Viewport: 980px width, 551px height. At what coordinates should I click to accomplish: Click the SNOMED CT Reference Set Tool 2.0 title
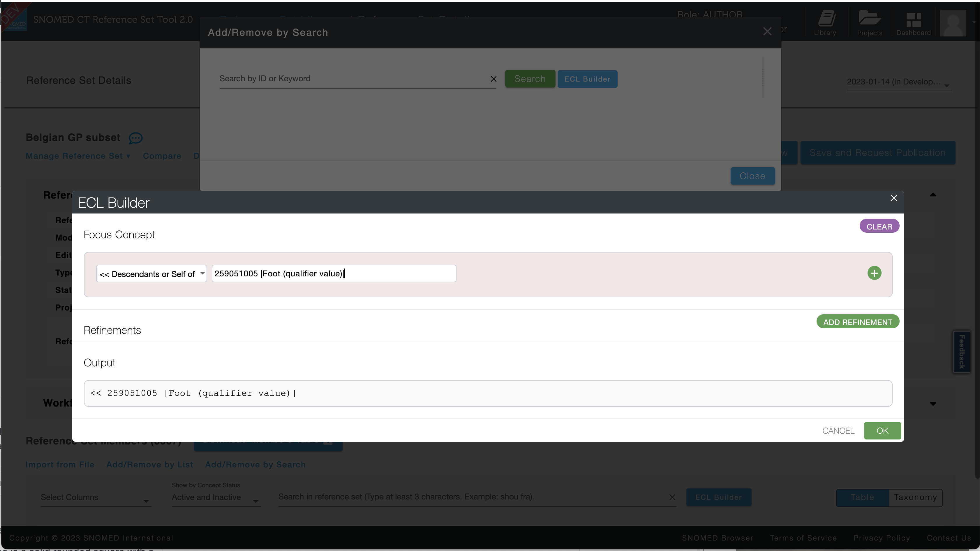point(113,20)
